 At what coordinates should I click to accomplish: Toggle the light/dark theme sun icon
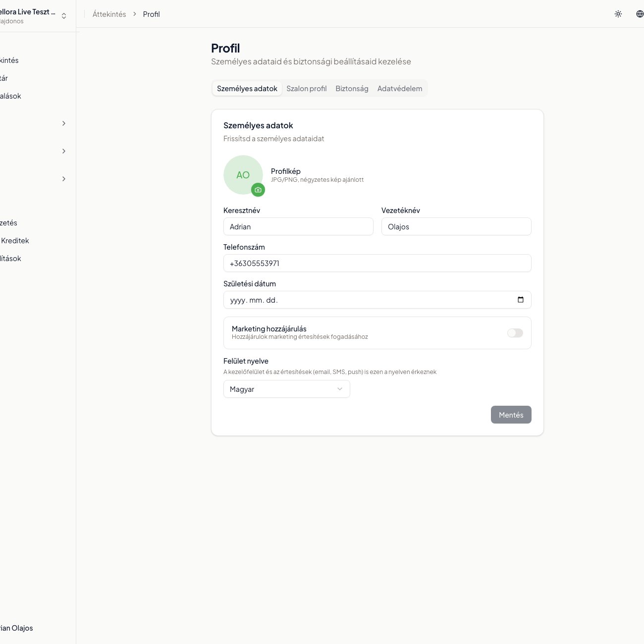tap(618, 14)
